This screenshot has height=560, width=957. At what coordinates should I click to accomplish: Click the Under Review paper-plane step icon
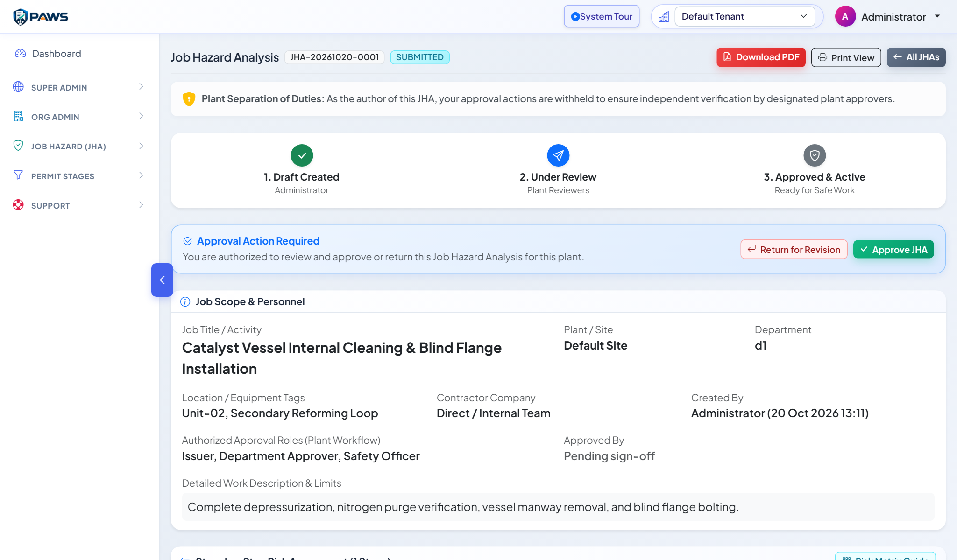[x=558, y=155]
